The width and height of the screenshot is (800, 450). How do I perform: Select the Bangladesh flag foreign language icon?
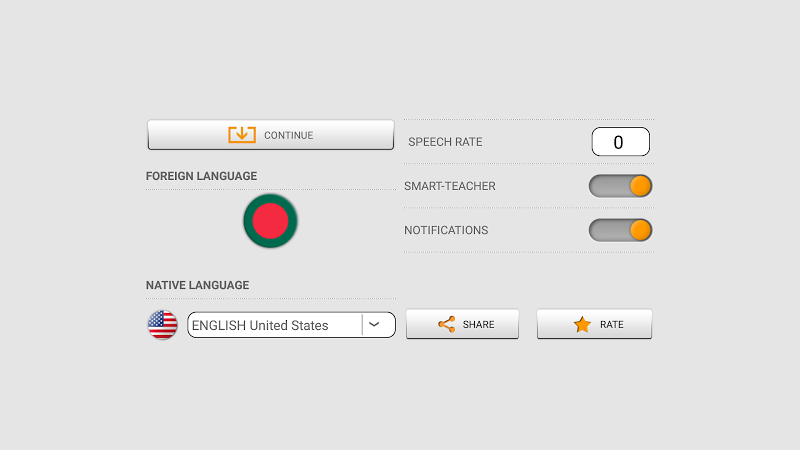[270, 221]
